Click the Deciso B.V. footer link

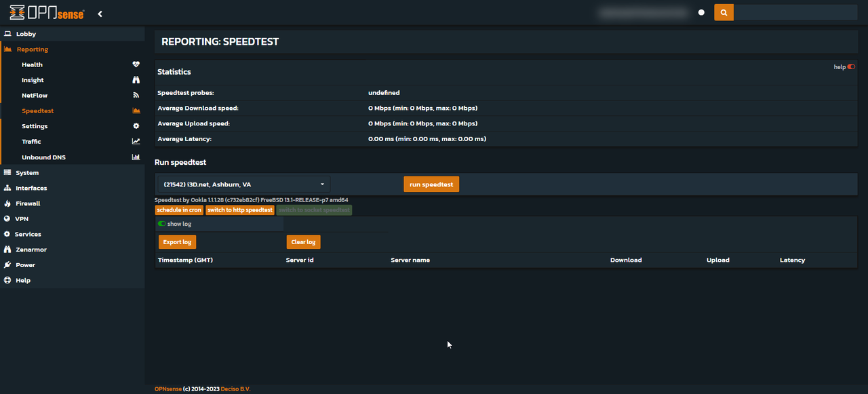235,389
